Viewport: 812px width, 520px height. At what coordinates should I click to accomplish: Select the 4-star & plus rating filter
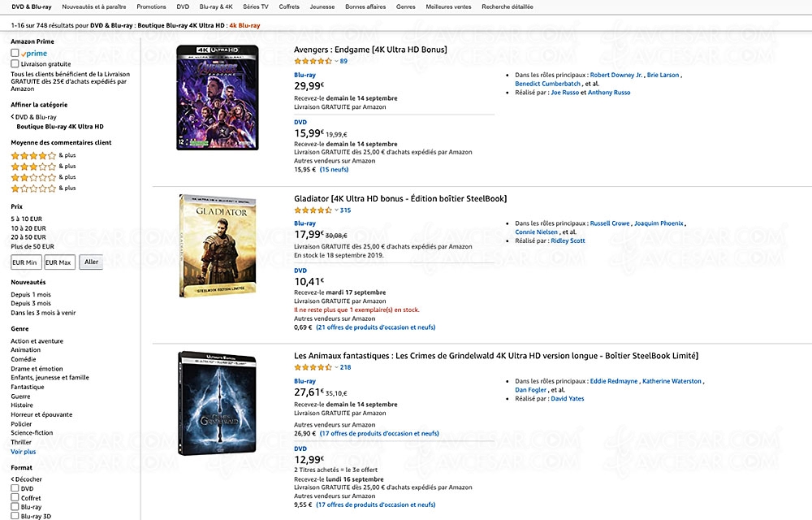(x=32, y=154)
